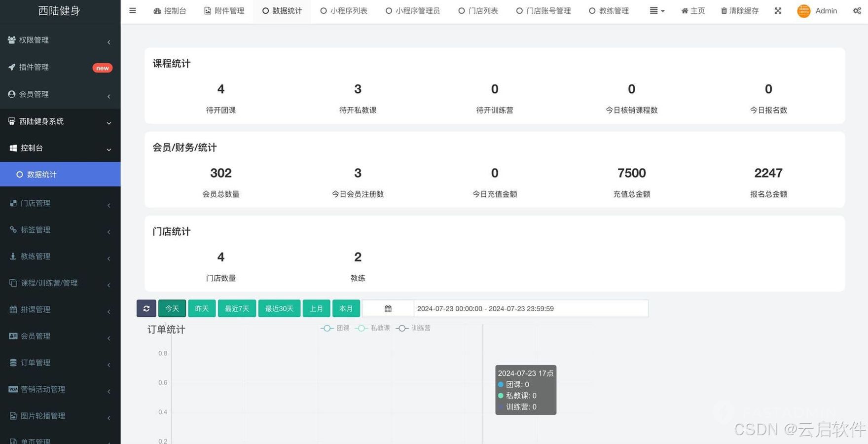Switch to the 教练管理 tab in the top bar

tap(609, 11)
